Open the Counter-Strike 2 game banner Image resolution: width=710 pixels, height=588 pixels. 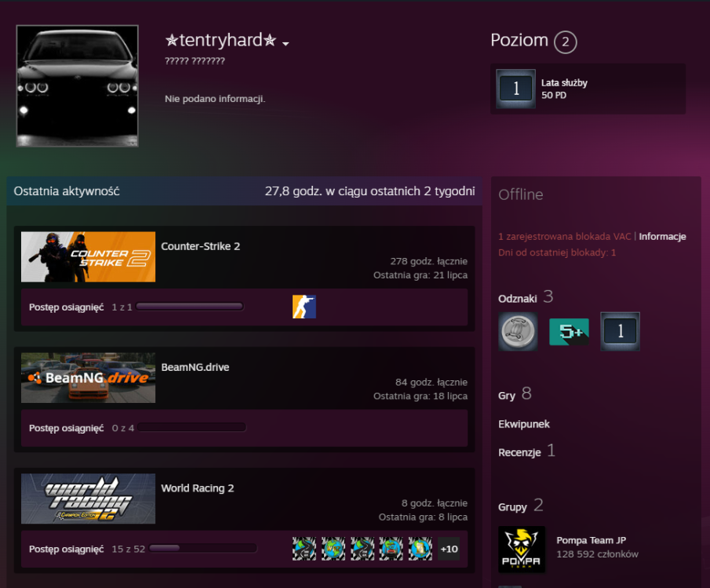pos(89,256)
